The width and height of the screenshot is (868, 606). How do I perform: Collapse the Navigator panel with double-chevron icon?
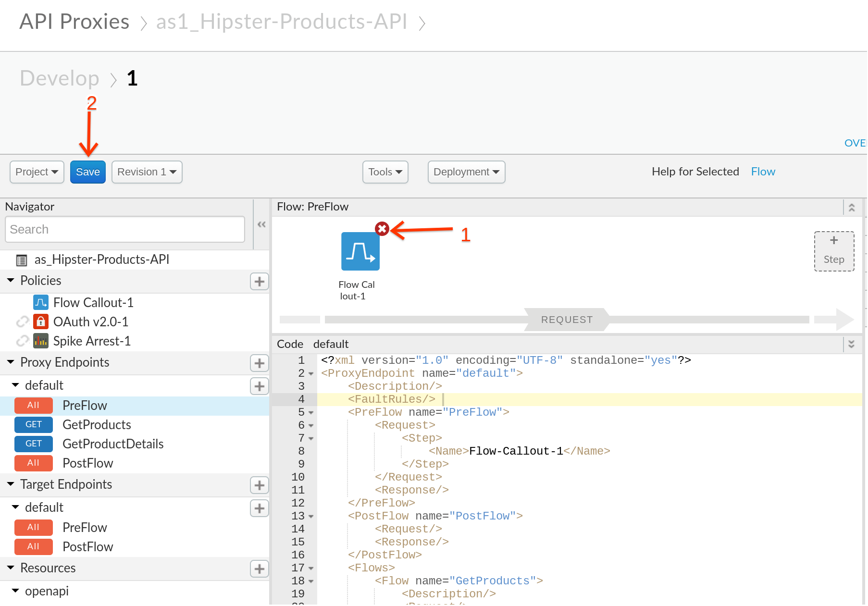[x=261, y=224]
